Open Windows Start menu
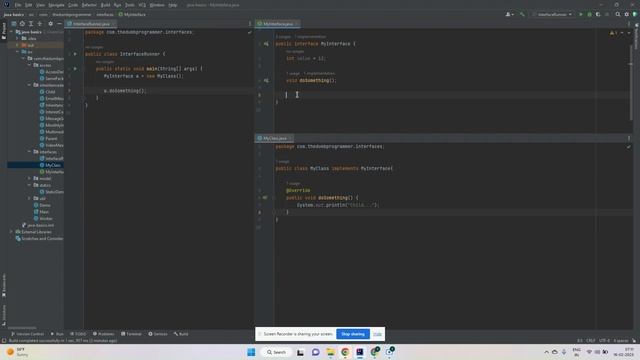 251,352
